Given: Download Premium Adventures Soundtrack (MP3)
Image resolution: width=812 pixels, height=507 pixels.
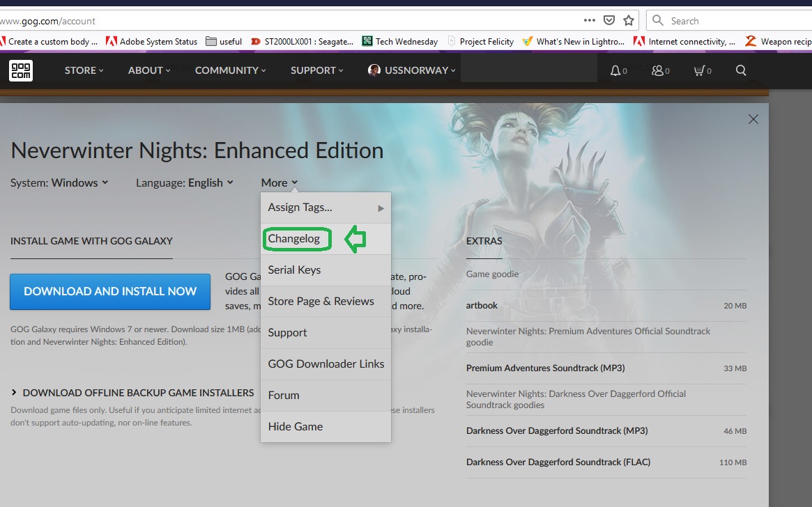Looking at the screenshot, I should pos(606,368).
